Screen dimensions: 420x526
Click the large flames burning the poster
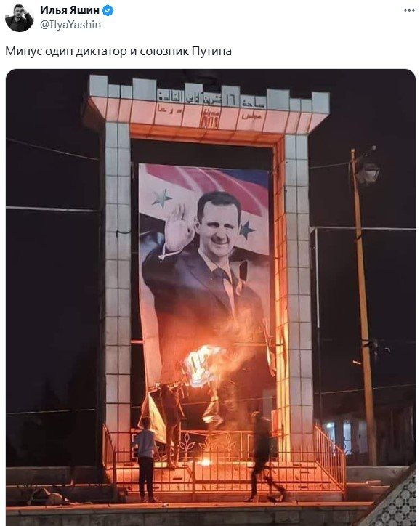point(203,364)
